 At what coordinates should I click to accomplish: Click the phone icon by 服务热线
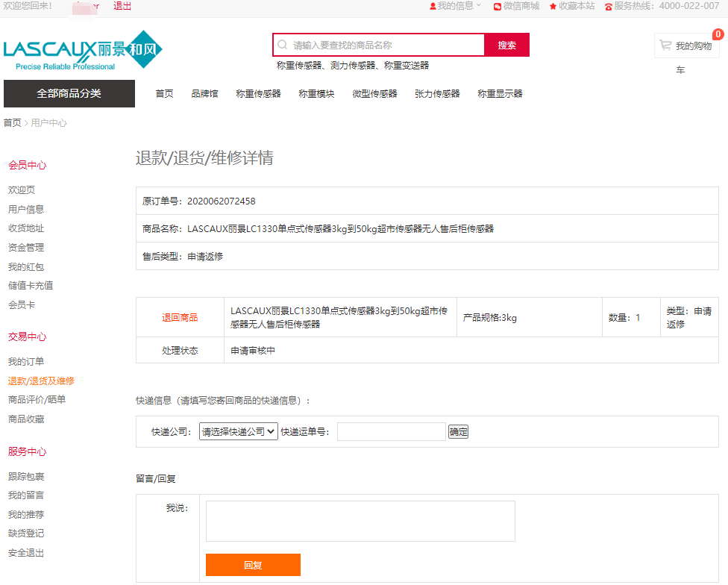(608, 7)
